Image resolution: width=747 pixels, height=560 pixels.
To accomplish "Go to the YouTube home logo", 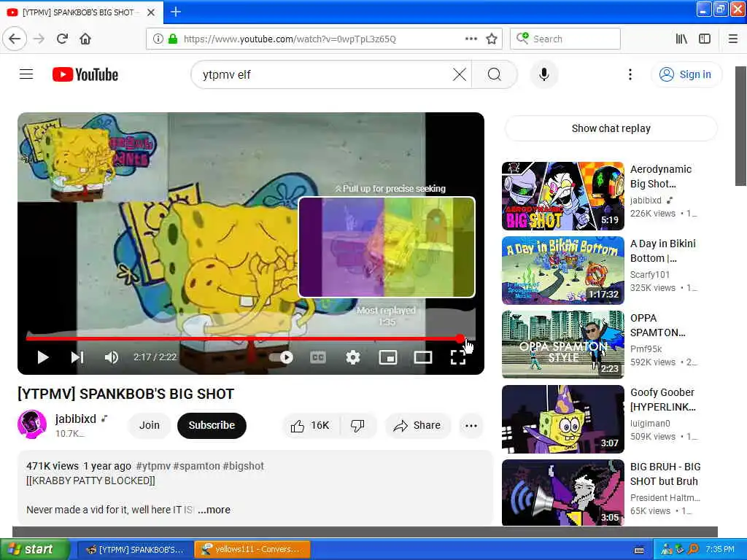I will pyautogui.click(x=85, y=74).
